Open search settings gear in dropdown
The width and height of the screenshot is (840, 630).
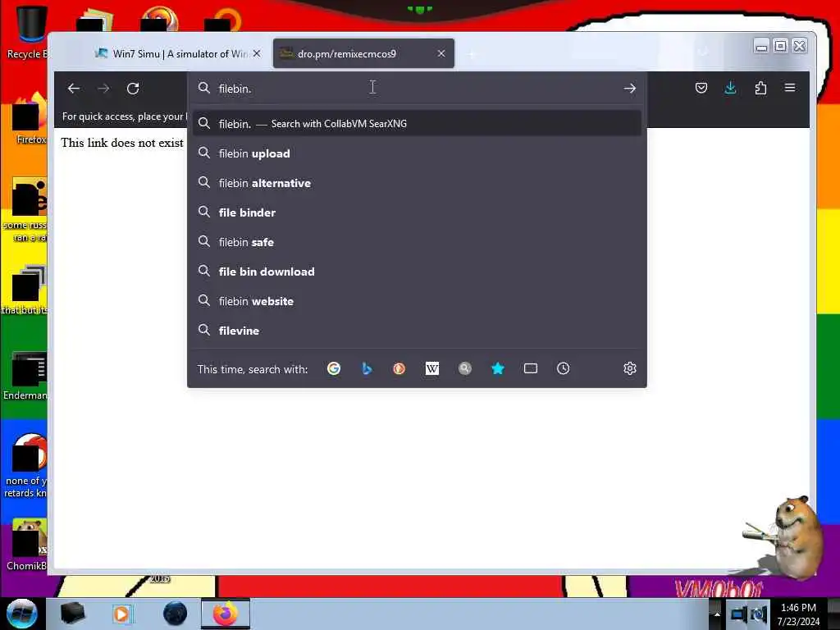point(629,368)
